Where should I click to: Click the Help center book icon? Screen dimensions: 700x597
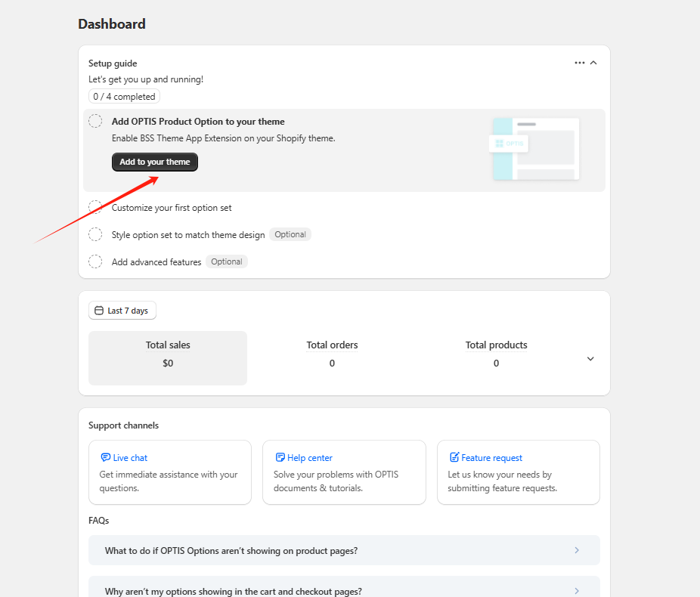click(281, 457)
